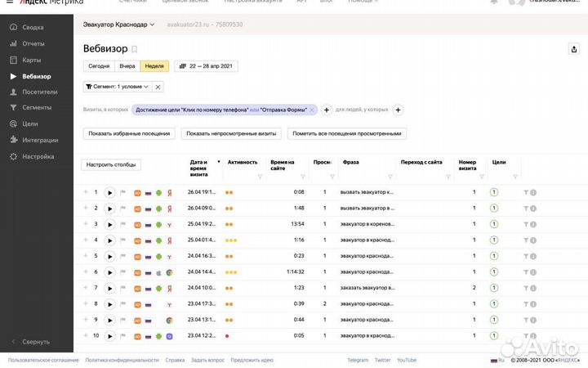This screenshot has width=588, height=368.
Task: Click the funnel filter icon in row 5
Action: click(526, 257)
